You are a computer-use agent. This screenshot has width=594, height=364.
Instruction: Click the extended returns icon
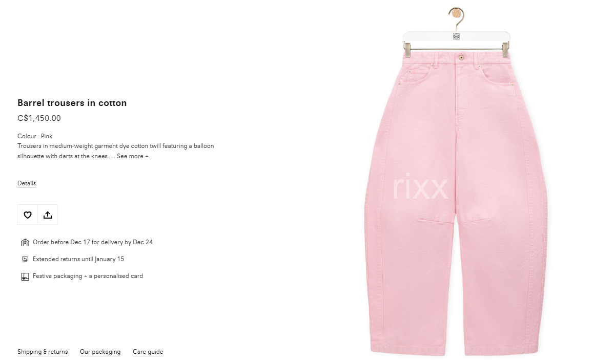tap(25, 259)
